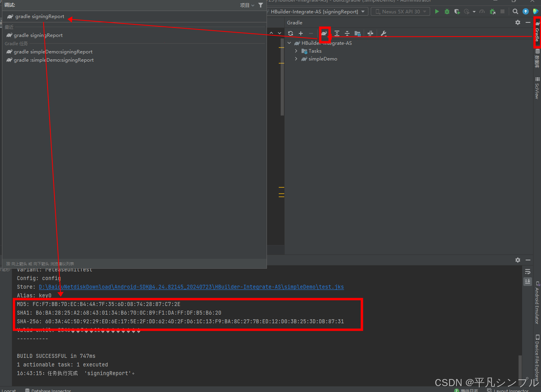
Task: Click the Profile app icon
Action: click(x=467, y=11)
